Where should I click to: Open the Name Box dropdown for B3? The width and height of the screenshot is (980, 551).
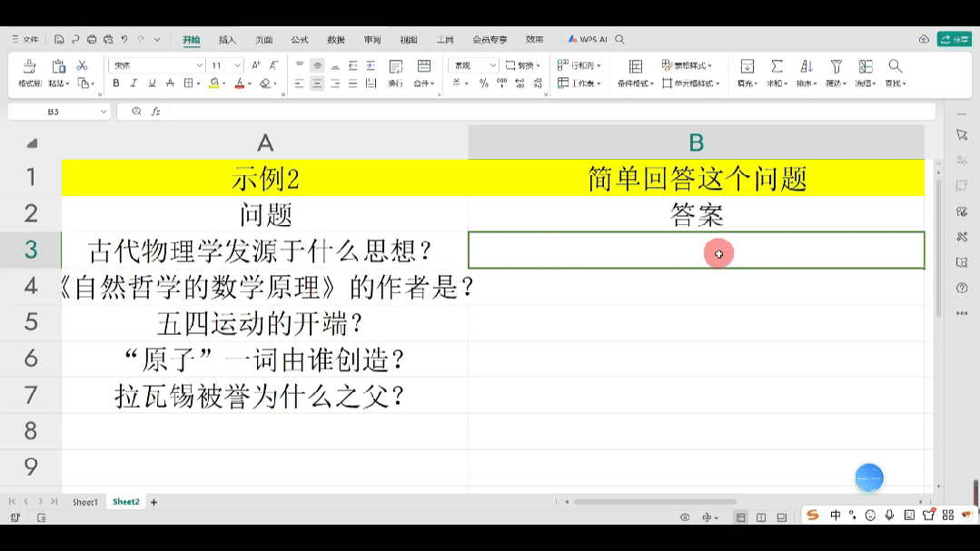[104, 112]
